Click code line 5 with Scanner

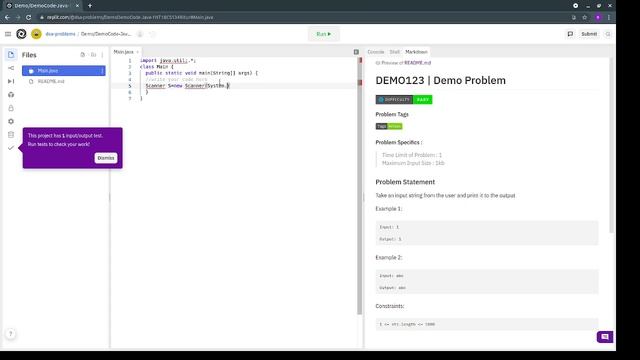188,86
